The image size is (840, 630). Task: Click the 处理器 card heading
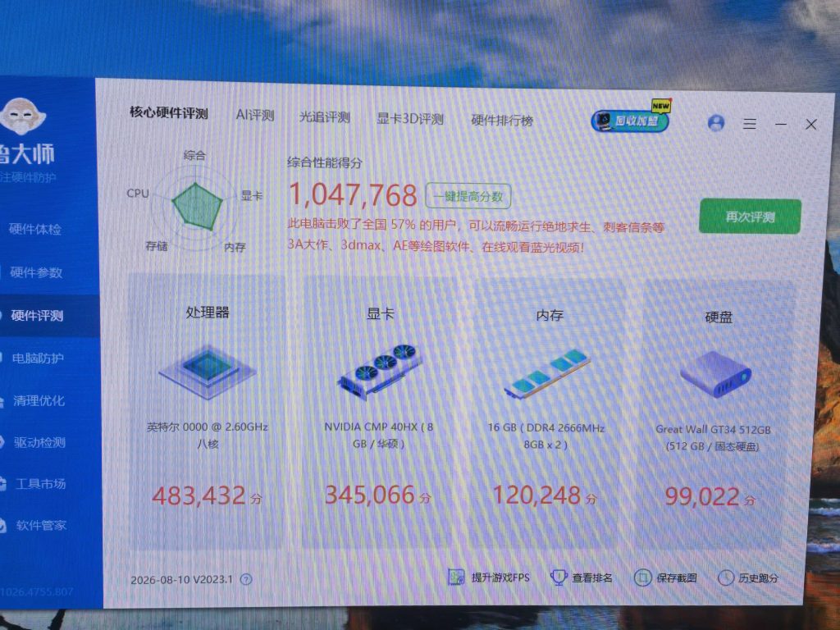(x=208, y=313)
